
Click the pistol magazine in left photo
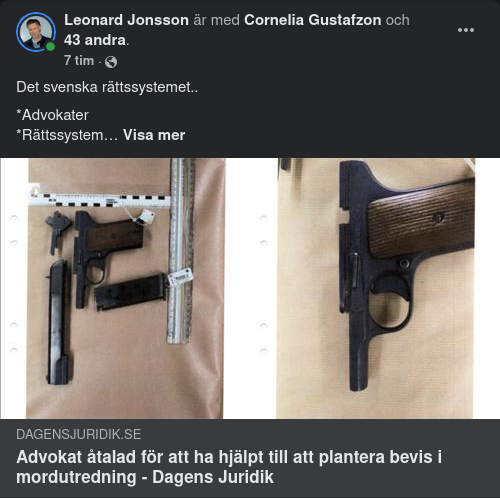click(x=130, y=292)
